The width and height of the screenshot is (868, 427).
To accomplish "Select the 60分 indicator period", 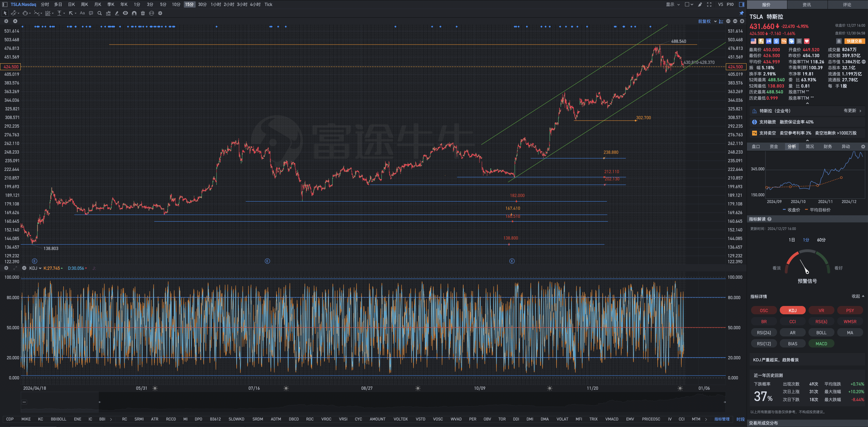I will click(x=821, y=240).
